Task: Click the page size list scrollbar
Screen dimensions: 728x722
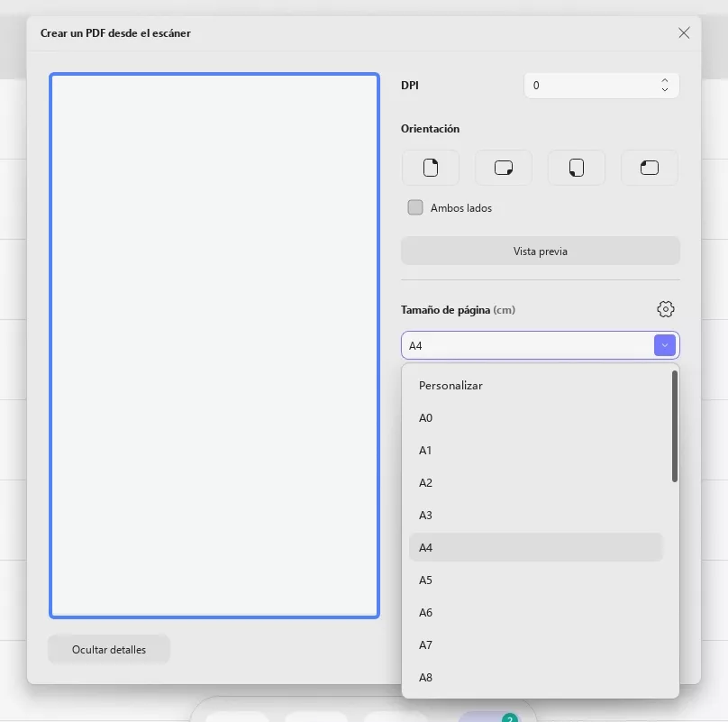Action: [674, 426]
